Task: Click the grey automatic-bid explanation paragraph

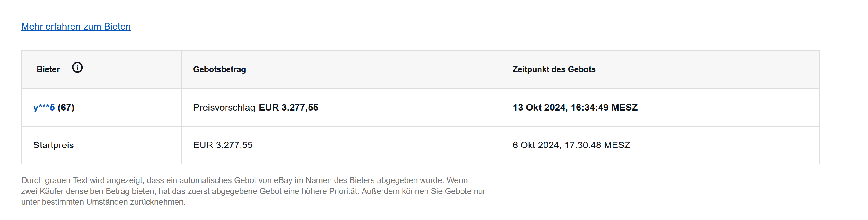Action: 253,191
